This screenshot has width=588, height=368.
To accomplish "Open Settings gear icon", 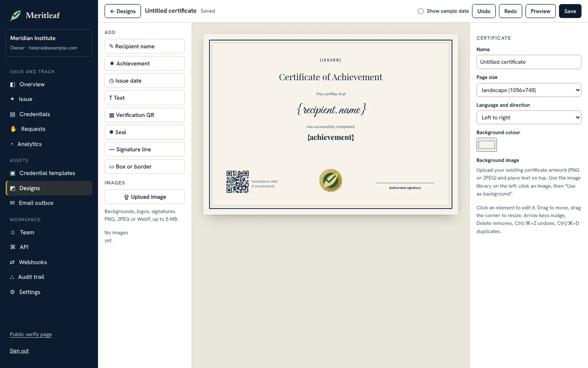I will pos(12,292).
